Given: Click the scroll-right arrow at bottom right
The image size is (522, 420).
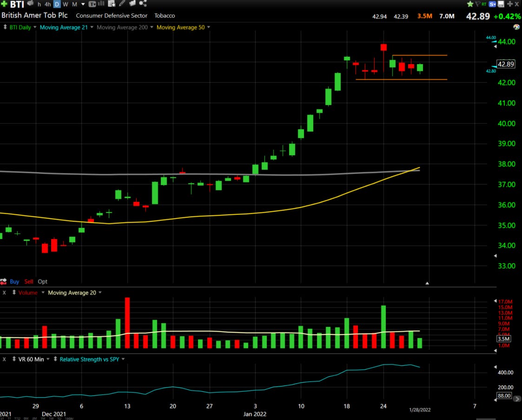Looking at the screenshot, I should pyautogui.click(x=517, y=398).
